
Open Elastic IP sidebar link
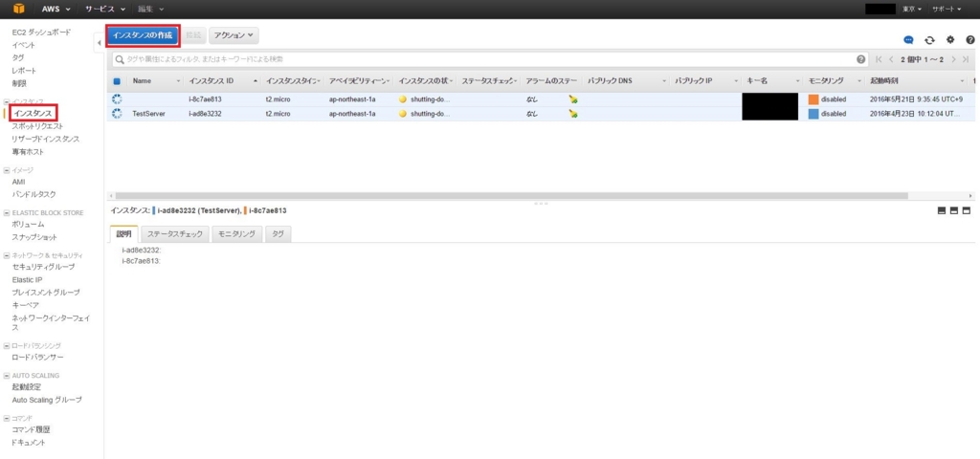click(x=27, y=280)
